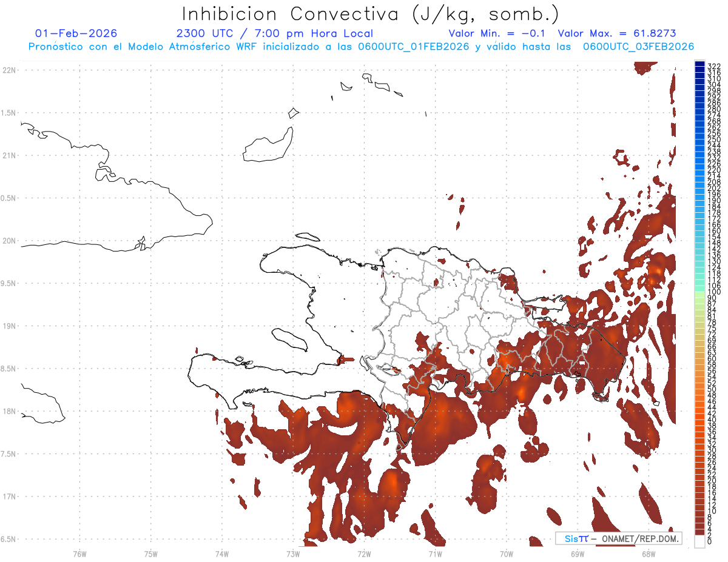Select the white zero-value colorbar swatch
The height and width of the screenshot is (562, 728).
[699, 541]
